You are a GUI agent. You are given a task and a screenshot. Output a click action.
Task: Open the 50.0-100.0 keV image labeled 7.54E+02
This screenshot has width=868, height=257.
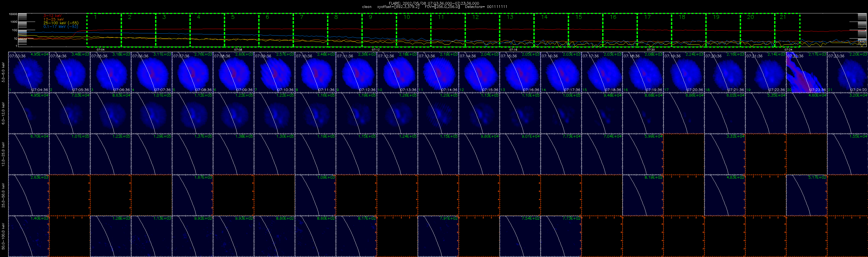click(x=520, y=236)
